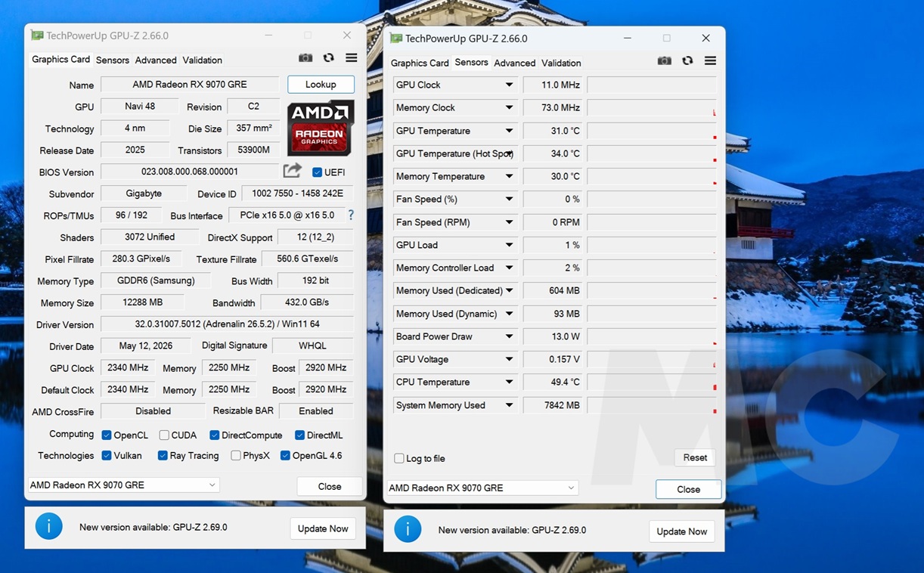The height and width of the screenshot is (573, 924).
Task: Click info icon in left update notification
Action: (49, 526)
